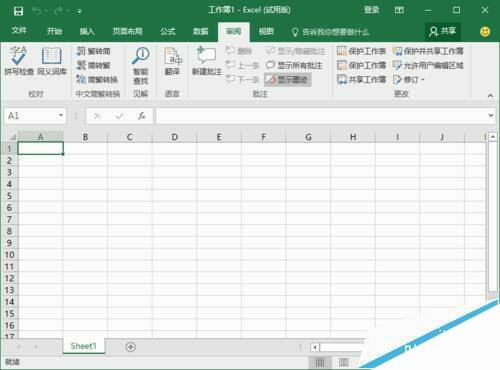Switch to the Insert (插入) tab
The width and height of the screenshot is (500, 370).
point(87,31)
